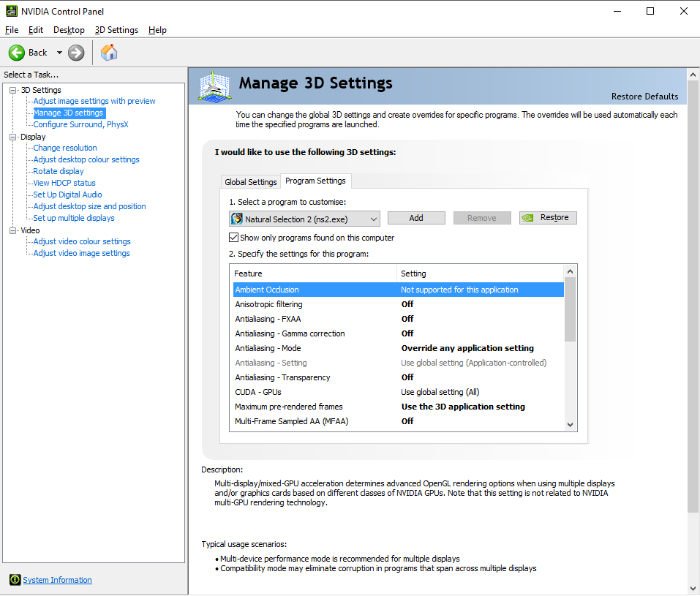Open the Home icon in the toolbar
Viewport: 700px width, 596px height.
pyautogui.click(x=109, y=53)
